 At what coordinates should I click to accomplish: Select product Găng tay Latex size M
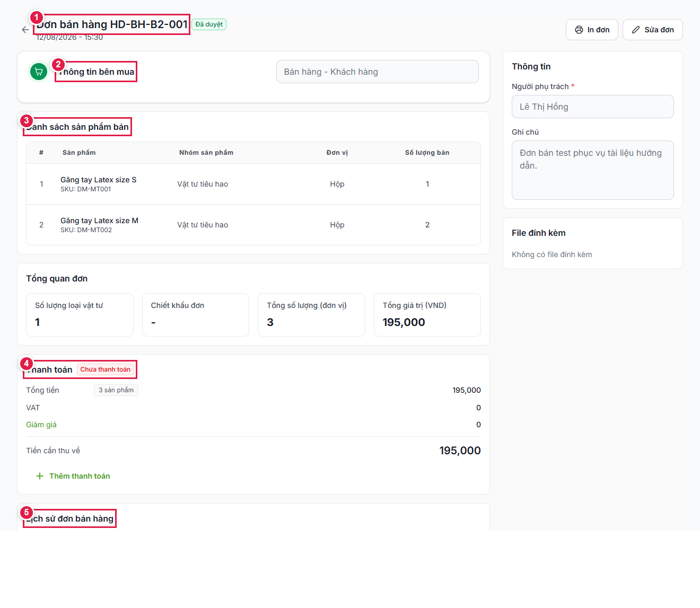click(x=99, y=221)
